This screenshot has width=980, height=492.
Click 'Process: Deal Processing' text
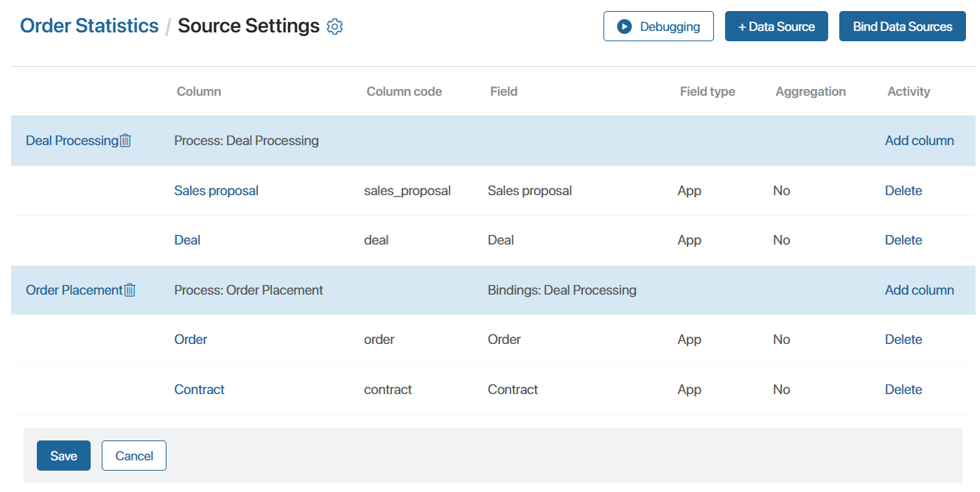tap(247, 141)
